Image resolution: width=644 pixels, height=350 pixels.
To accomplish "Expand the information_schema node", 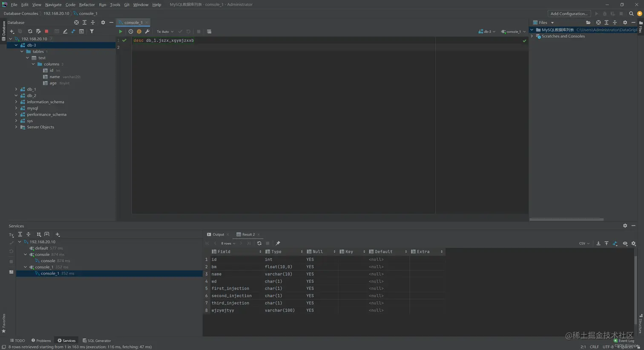I will coord(16,102).
